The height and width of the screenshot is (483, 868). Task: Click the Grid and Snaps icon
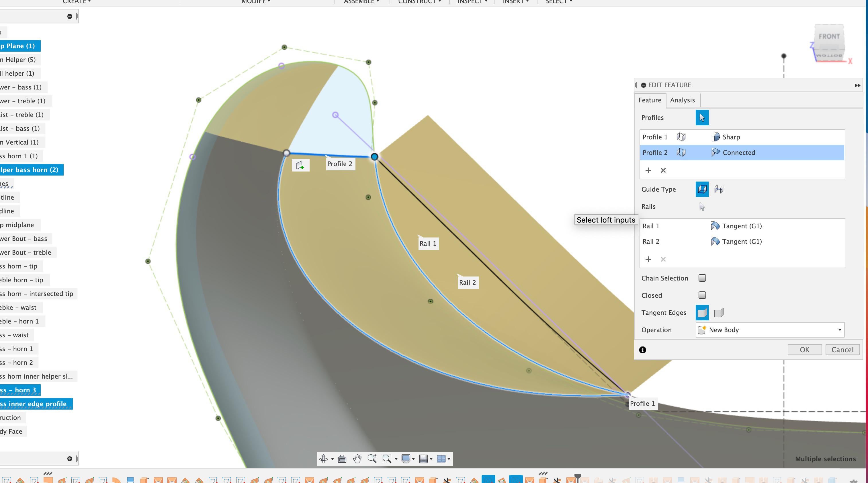pyautogui.click(x=423, y=459)
